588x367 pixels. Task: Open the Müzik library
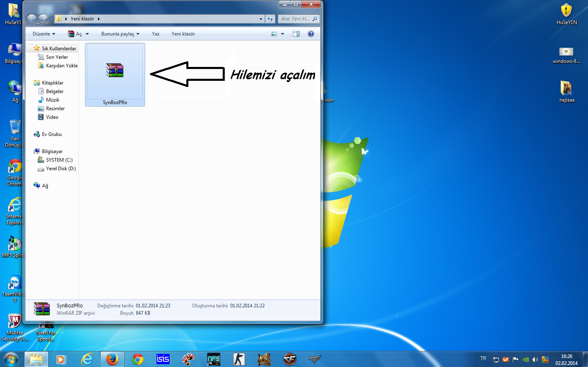pyautogui.click(x=49, y=100)
